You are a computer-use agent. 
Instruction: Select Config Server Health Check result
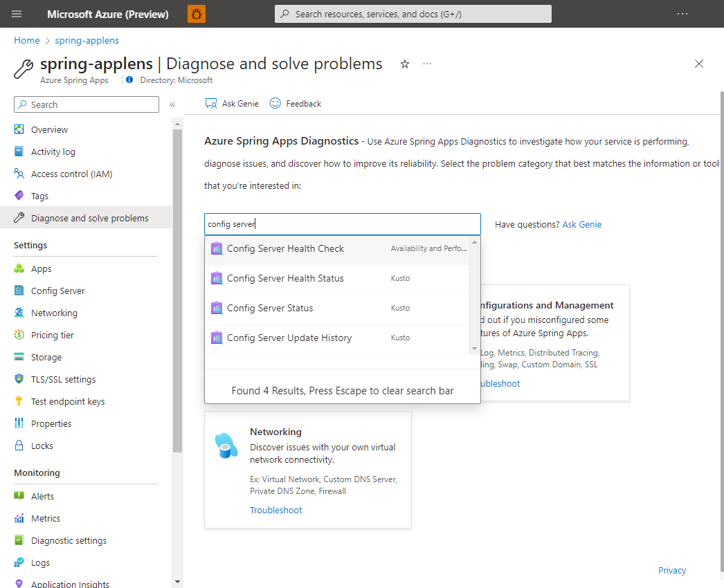(285, 248)
